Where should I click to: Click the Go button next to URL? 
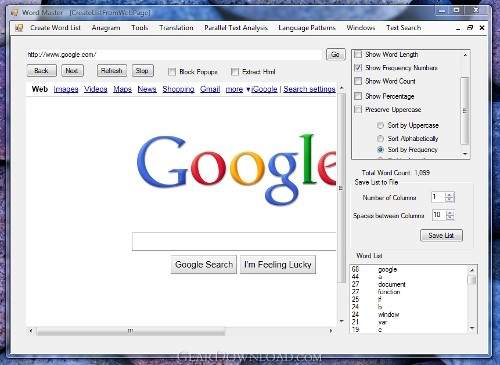pos(335,54)
